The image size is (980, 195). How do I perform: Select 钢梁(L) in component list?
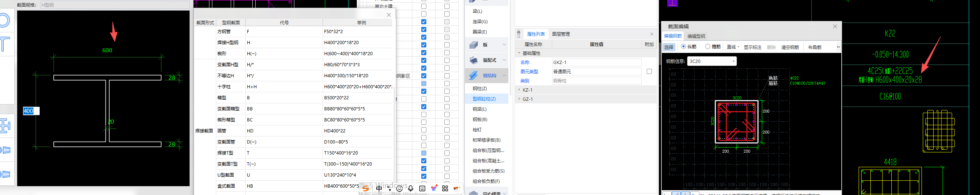[487, 109]
